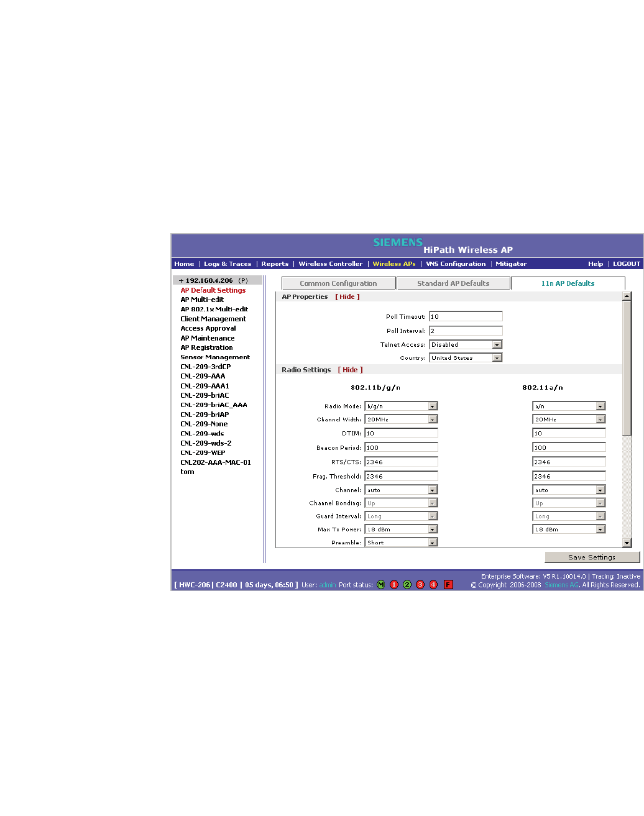
Task: Click port 3 status icon
Action: [420, 585]
